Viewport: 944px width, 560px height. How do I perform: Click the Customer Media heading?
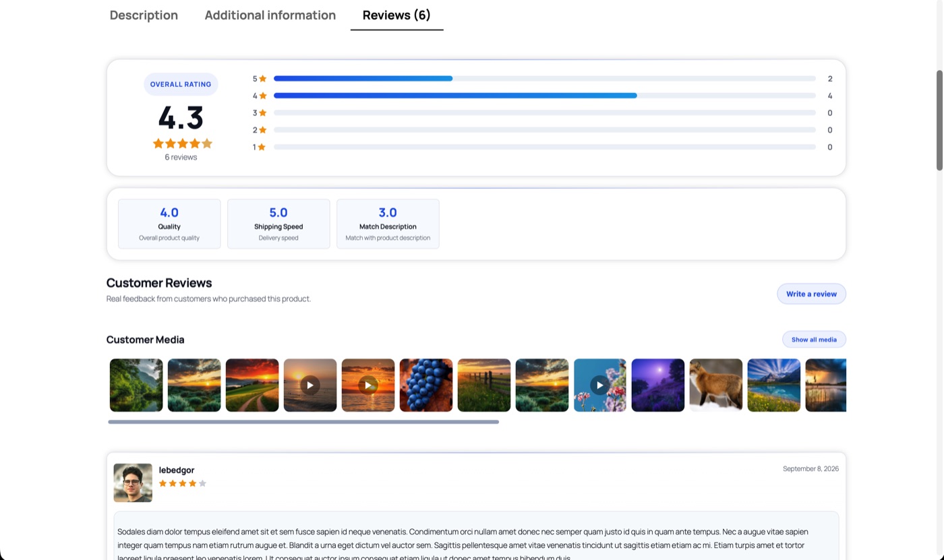tap(145, 340)
